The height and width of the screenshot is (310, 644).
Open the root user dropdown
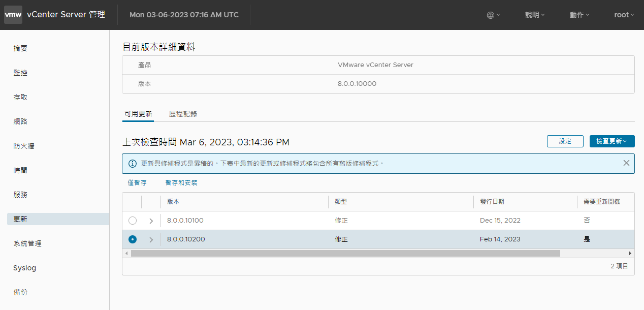[624, 15]
